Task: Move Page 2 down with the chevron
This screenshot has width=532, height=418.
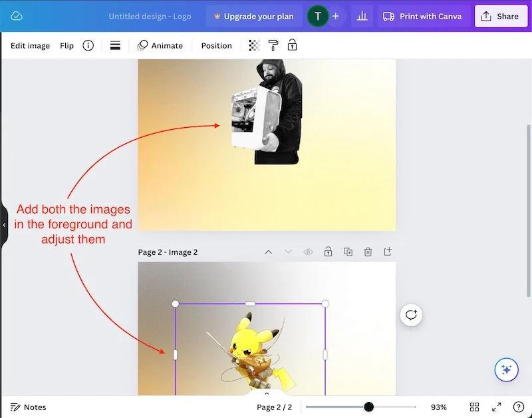Action: (288, 252)
